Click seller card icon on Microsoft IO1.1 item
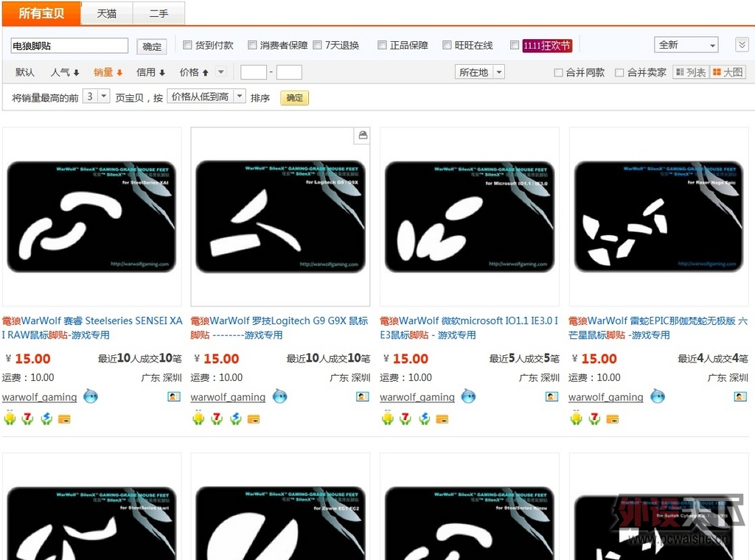755x560 pixels. tap(552, 396)
